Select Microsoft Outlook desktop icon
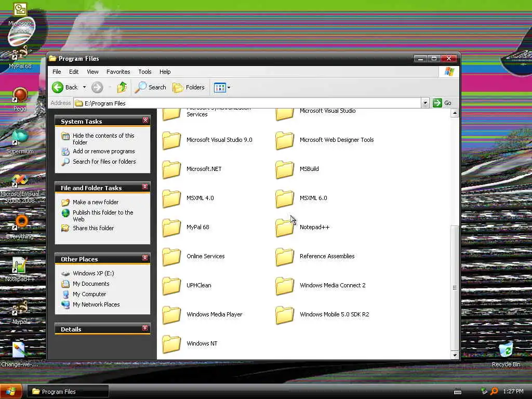 point(20,18)
